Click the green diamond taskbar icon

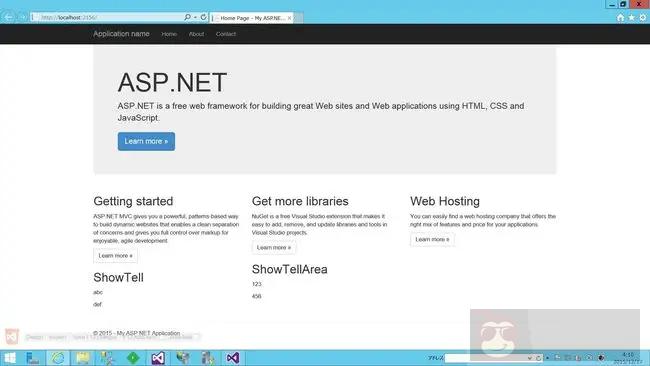coord(133,358)
